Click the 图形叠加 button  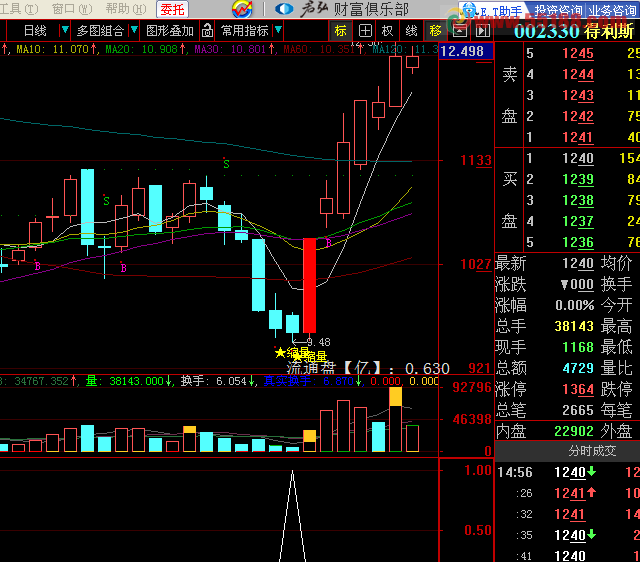point(170,31)
